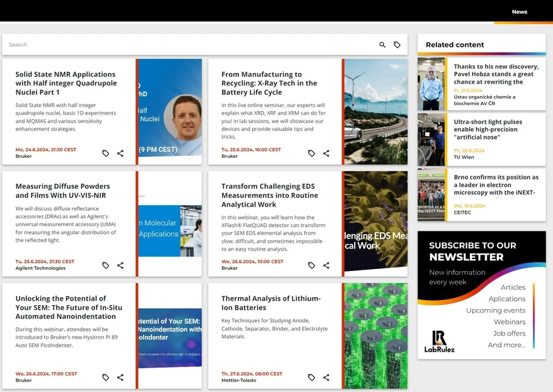Click tag icon on X-Ray Tech Battery card
Screen dimensions: 553x392
point(311,153)
